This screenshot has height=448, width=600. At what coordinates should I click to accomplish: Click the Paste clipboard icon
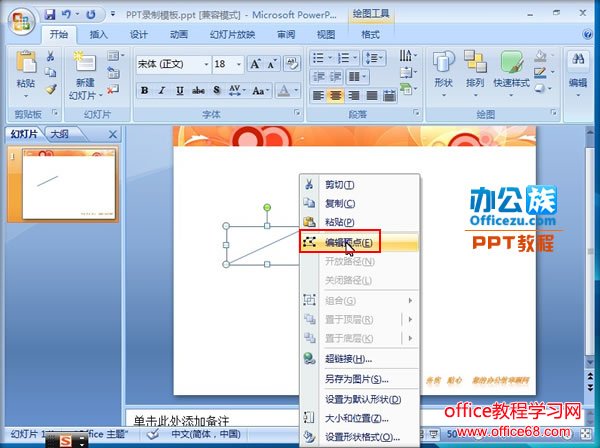[x=26, y=62]
